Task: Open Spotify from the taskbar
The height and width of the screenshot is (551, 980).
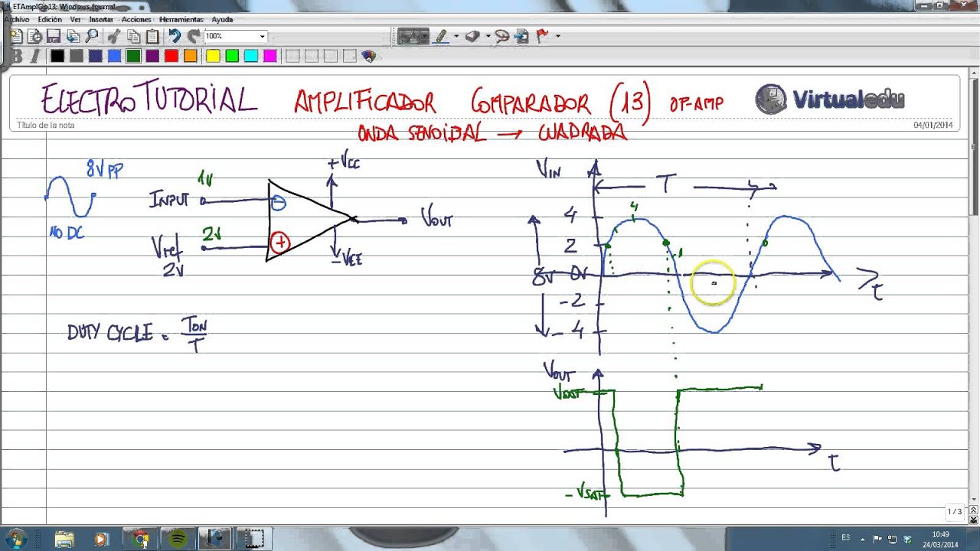Action: tap(178, 539)
